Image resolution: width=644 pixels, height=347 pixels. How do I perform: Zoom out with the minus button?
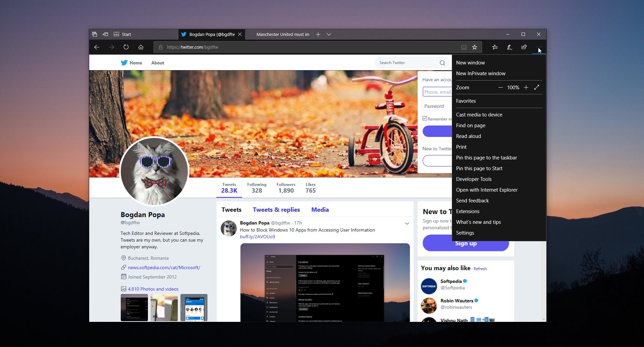click(x=500, y=88)
